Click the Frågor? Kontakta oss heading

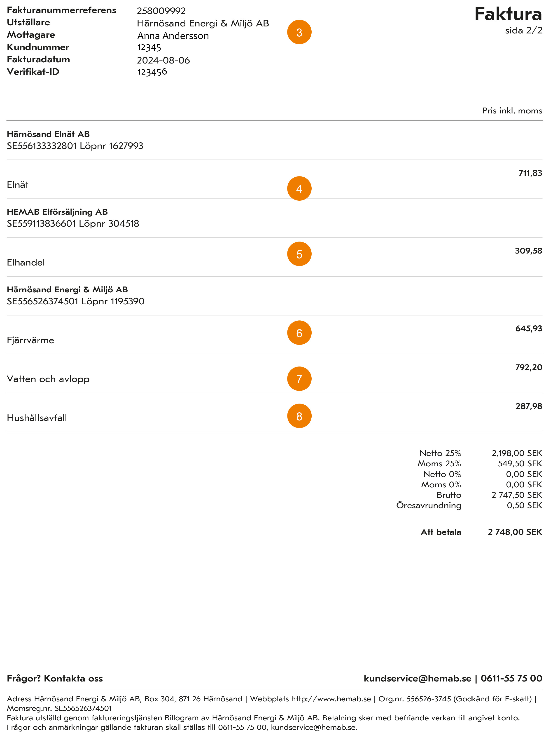coord(55,678)
